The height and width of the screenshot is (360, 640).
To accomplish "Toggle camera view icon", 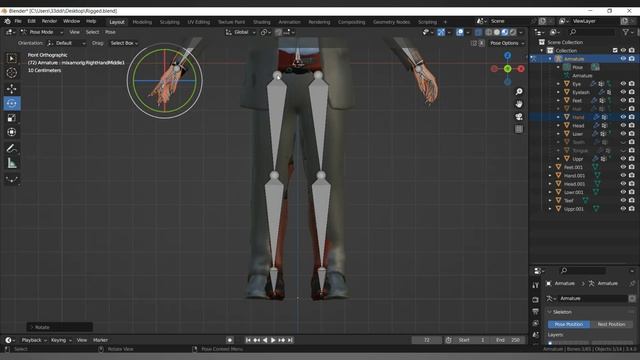I will coord(519,117).
